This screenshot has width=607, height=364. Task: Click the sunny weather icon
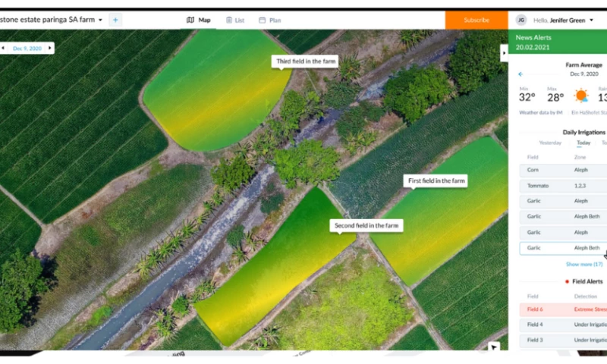click(581, 96)
